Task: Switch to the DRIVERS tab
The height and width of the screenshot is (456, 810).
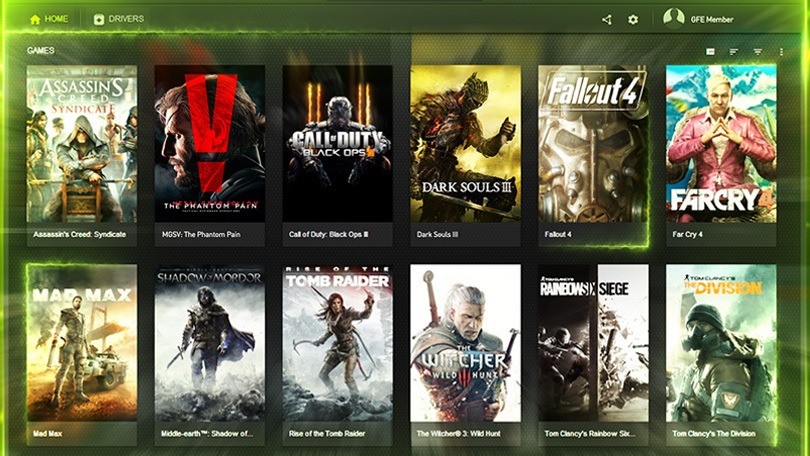Action: point(126,19)
